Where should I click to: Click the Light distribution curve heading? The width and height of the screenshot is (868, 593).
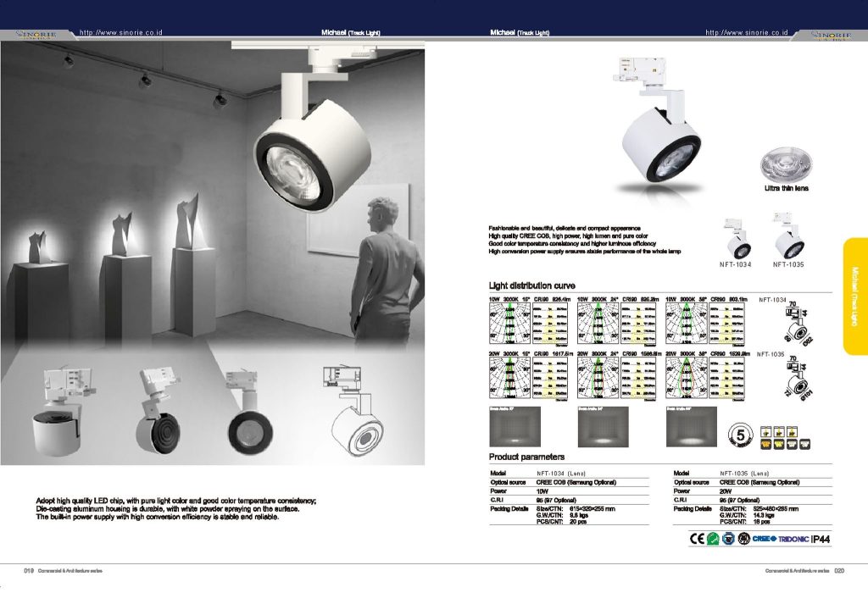pyautogui.click(x=531, y=285)
